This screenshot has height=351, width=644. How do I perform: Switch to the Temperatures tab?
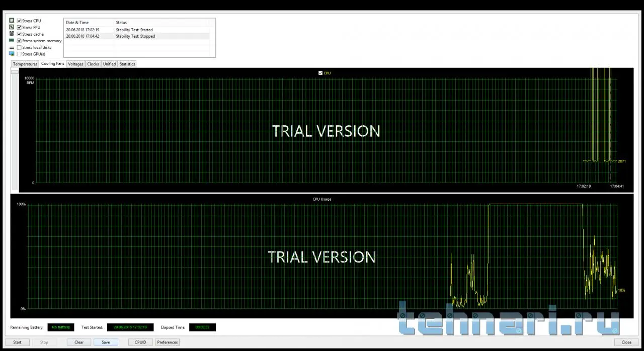[25, 64]
